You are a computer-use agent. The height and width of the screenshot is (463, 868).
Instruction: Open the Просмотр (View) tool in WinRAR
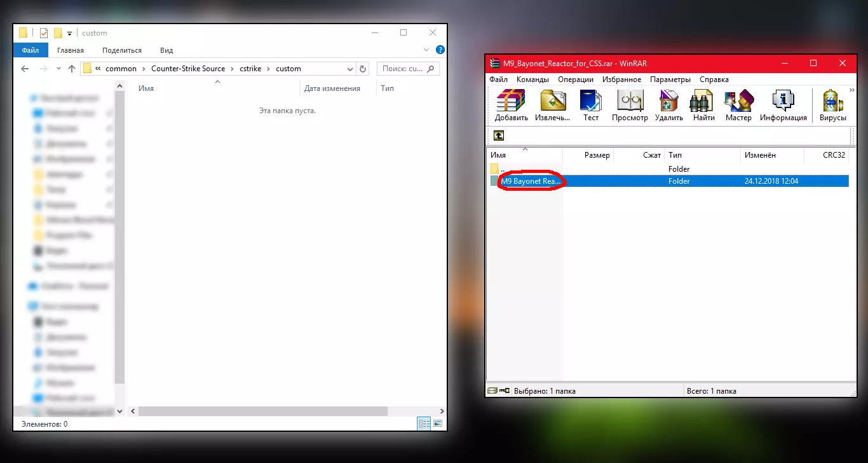(x=630, y=100)
